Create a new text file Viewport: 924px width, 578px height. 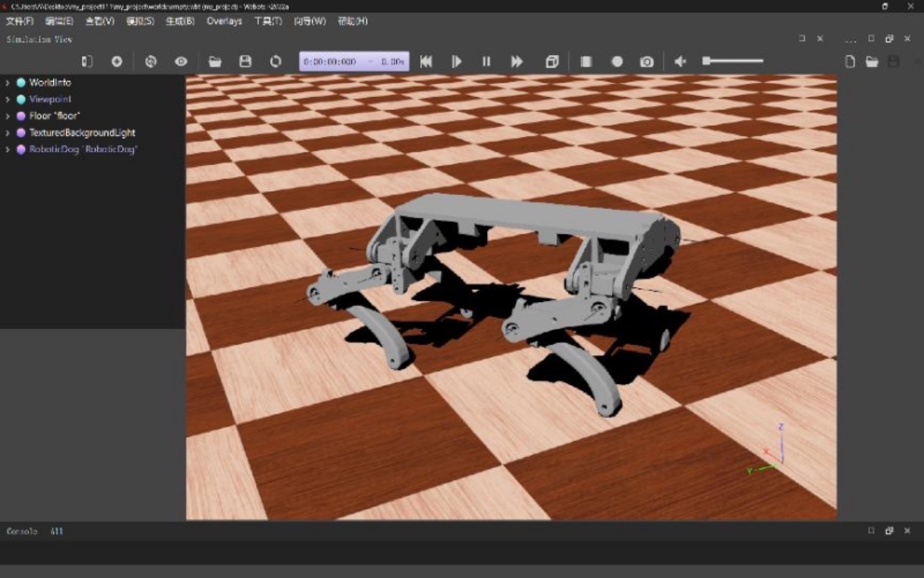coord(850,62)
